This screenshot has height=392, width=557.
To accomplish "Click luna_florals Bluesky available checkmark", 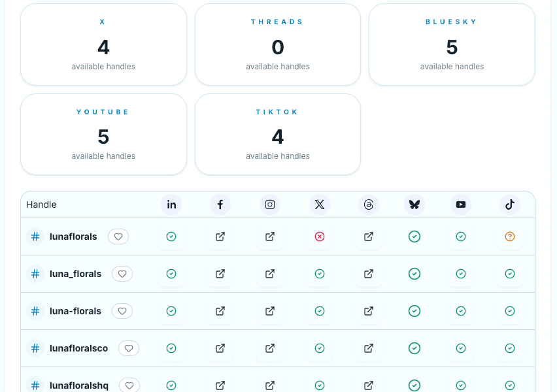I will point(414,274).
